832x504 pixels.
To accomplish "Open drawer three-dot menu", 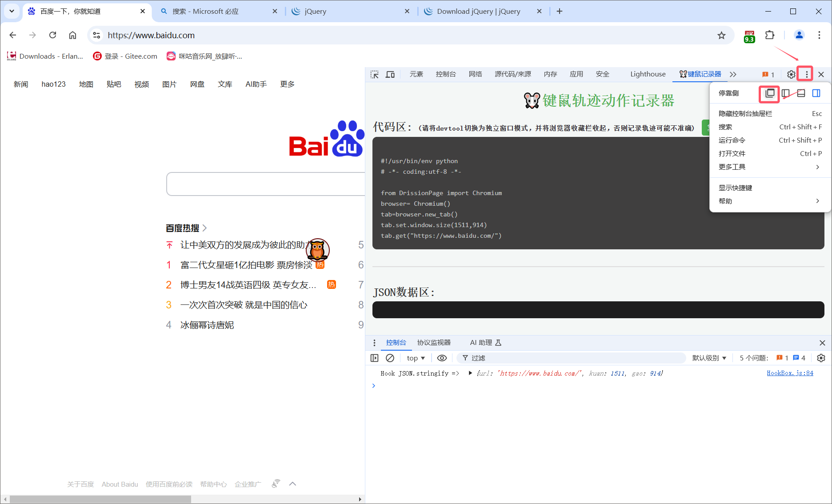I will tap(374, 343).
